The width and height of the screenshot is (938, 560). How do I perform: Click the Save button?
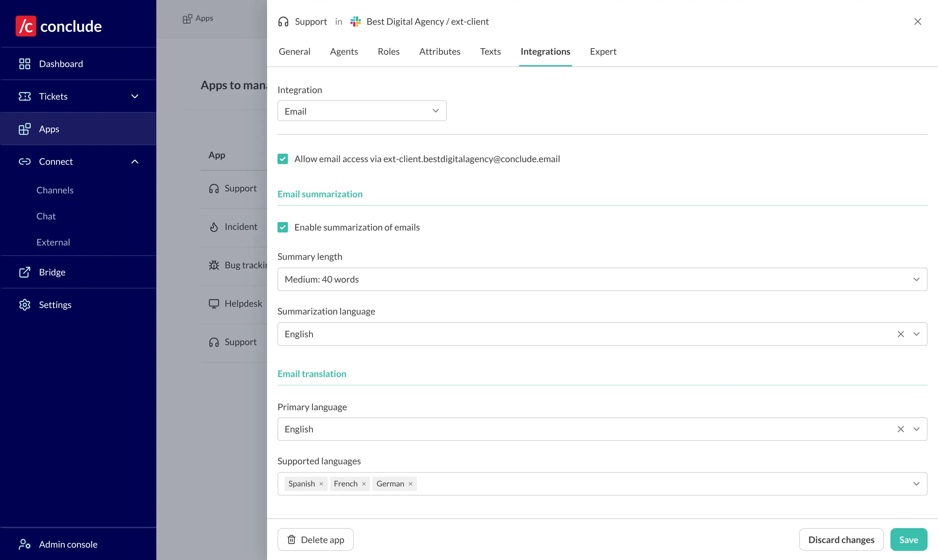click(909, 539)
